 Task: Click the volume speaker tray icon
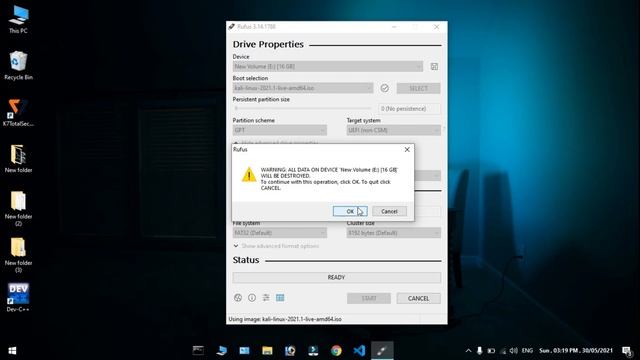[x=514, y=351]
